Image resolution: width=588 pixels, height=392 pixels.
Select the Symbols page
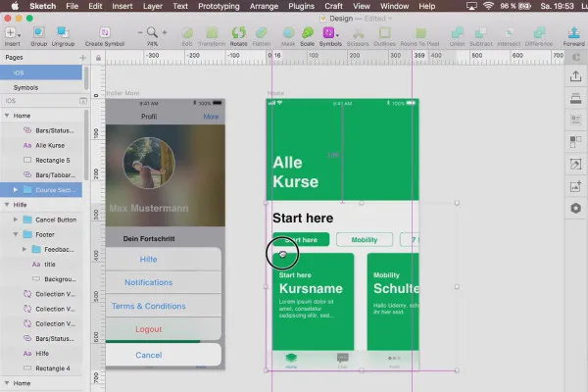point(41,87)
